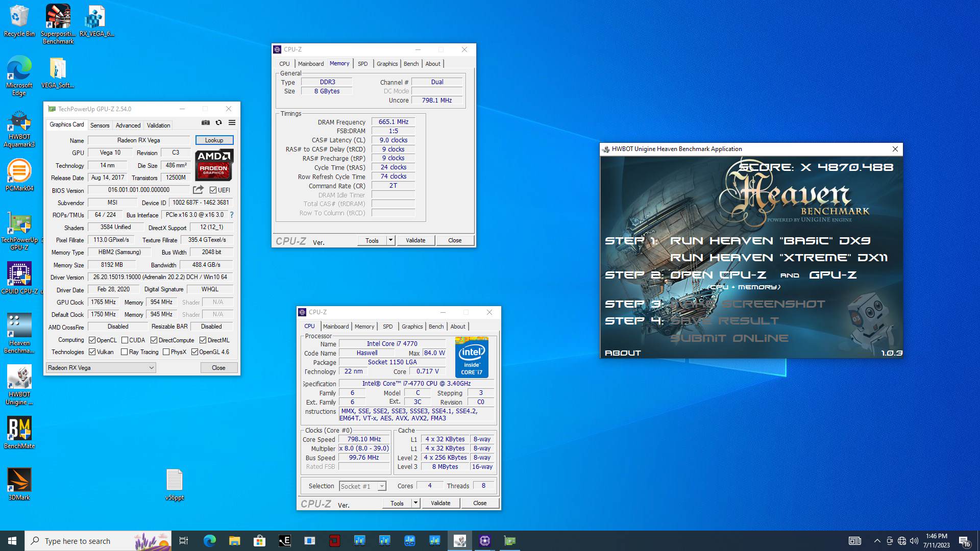Click the AMD Radeon Graphics logo in GPU-Z

pos(214,165)
